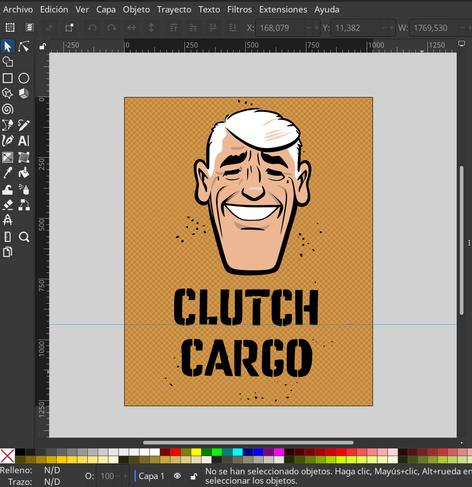Open the Edición menu
This screenshot has height=487, width=472.
[54, 9]
